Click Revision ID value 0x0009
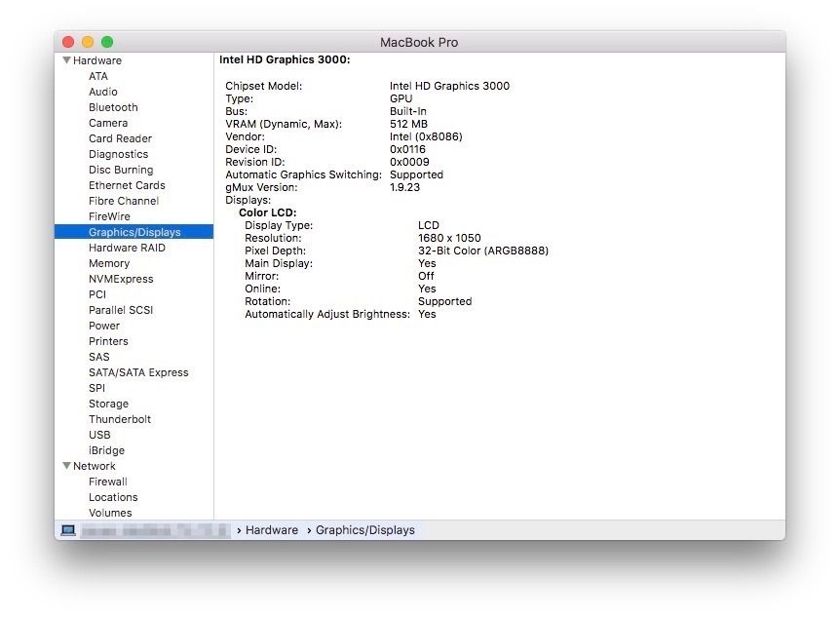 409,162
